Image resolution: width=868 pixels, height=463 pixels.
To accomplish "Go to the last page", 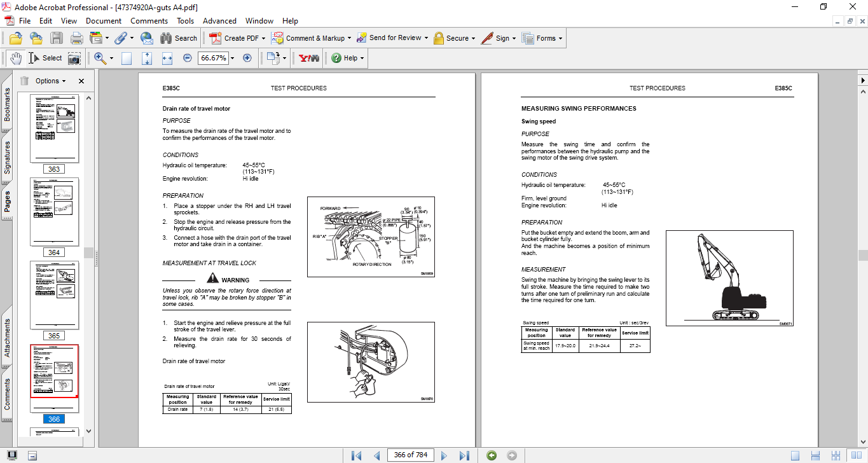I will pyautogui.click(x=464, y=455).
